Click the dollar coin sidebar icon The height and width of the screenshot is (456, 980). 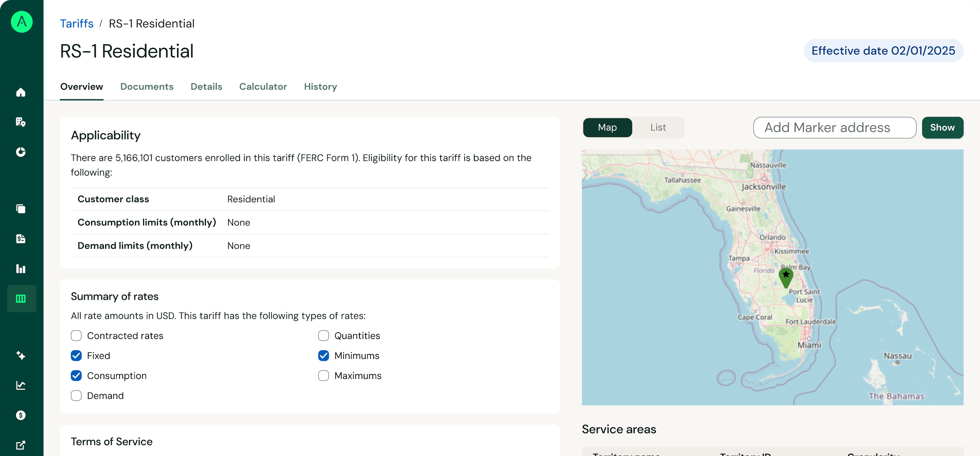pos(21,415)
